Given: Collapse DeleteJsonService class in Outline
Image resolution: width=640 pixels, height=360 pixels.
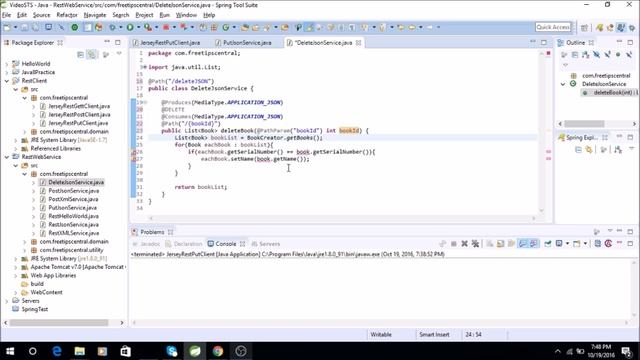Looking at the screenshot, I should 563,84.
